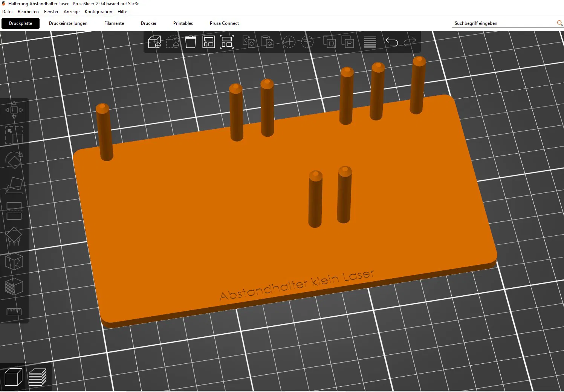Screen dimensions: 564x392
Task: Activate the Scale tool
Action: (x=14, y=136)
